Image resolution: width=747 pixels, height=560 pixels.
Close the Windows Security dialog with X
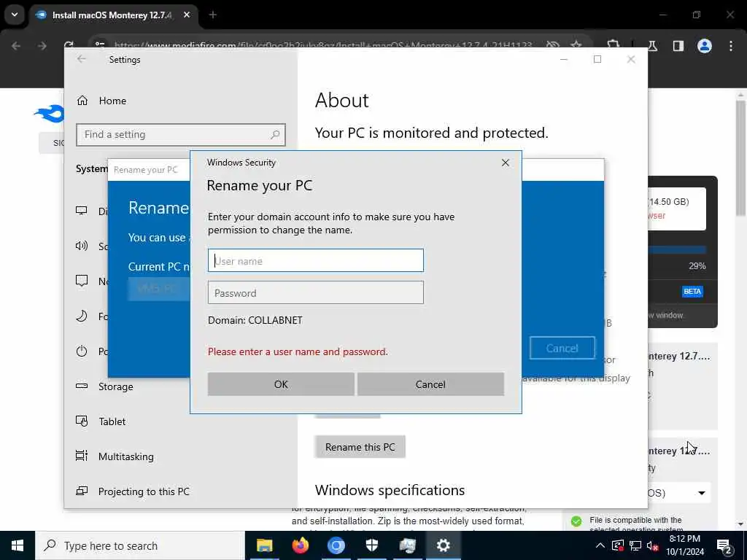(505, 163)
